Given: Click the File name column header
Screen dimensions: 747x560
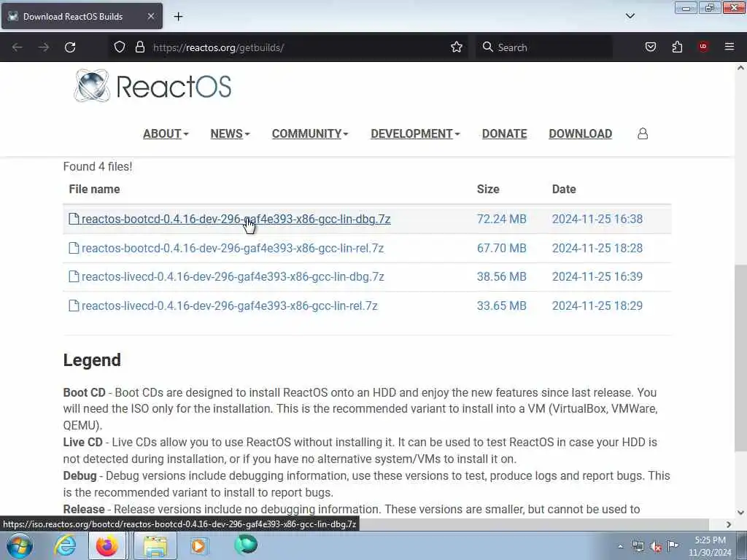Looking at the screenshot, I should 94,189.
